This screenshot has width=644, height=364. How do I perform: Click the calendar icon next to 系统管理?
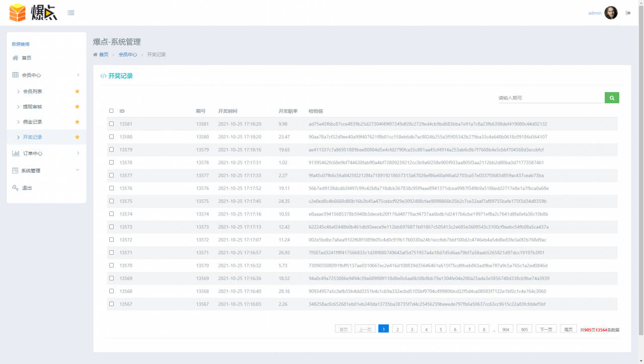16,171
